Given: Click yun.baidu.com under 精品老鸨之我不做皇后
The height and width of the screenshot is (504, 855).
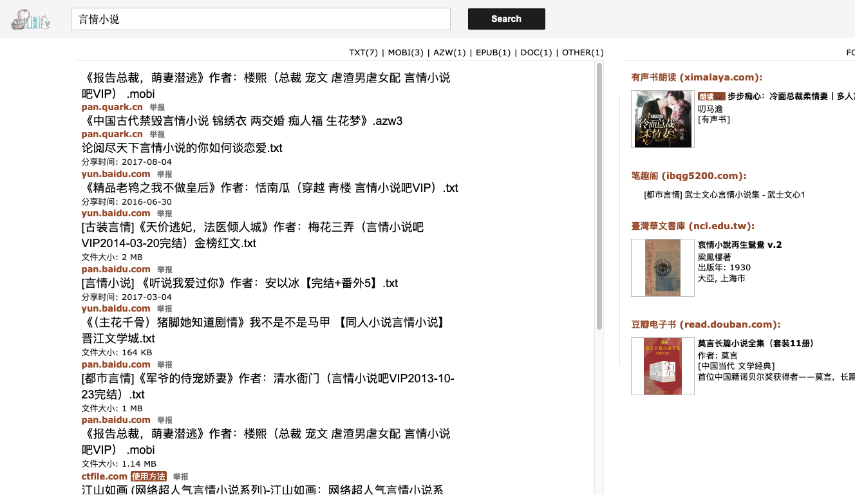Looking at the screenshot, I should point(116,213).
